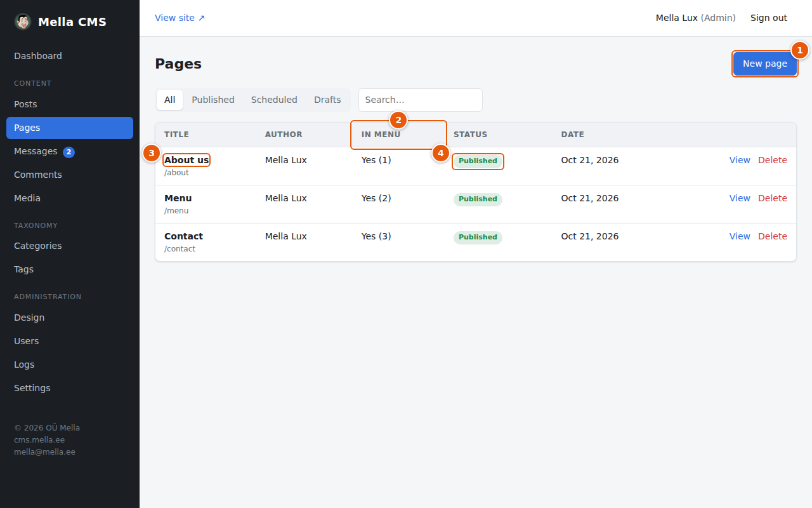The image size is (812, 508).
Task: Switch to the Scheduled filter tab
Action: point(274,100)
